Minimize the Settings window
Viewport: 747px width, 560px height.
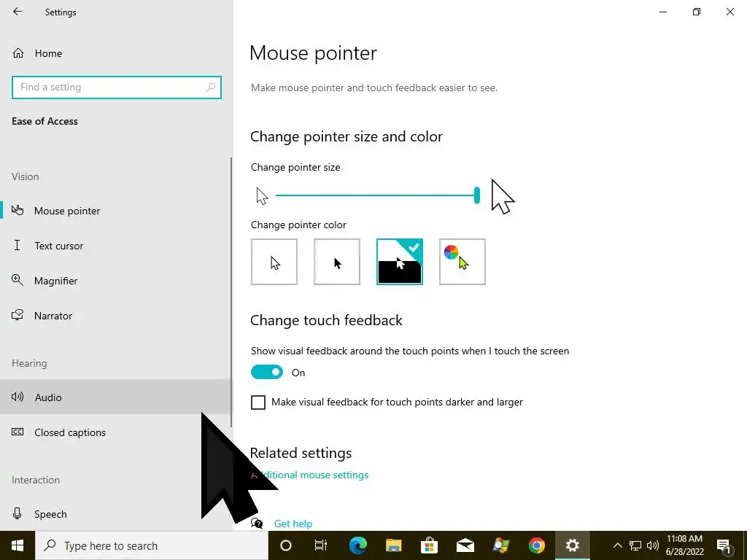click(662, 12)
